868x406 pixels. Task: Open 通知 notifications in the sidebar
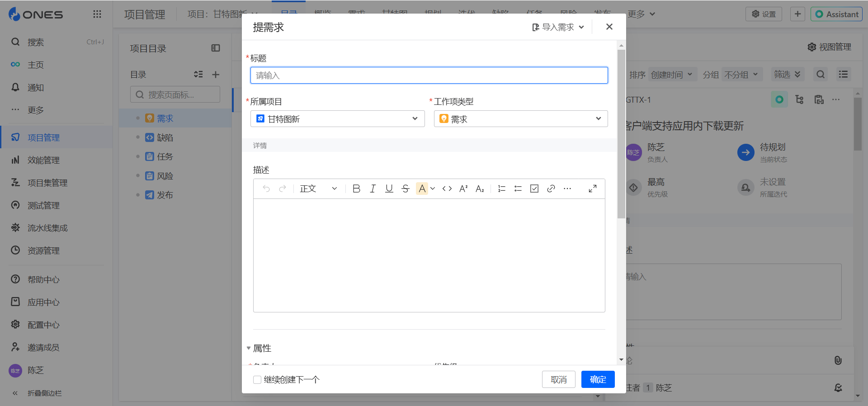pyautogui.click(x=57, y=88)
